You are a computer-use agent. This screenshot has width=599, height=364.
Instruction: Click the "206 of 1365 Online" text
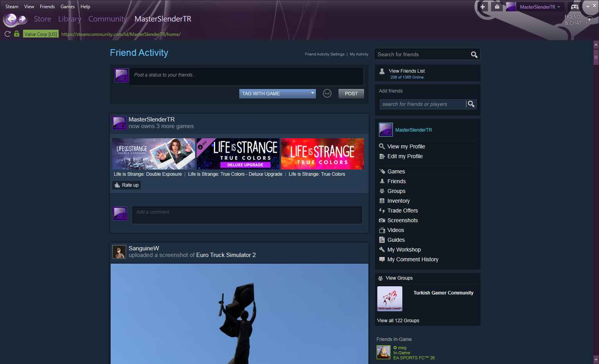click(x=407, y=77)
